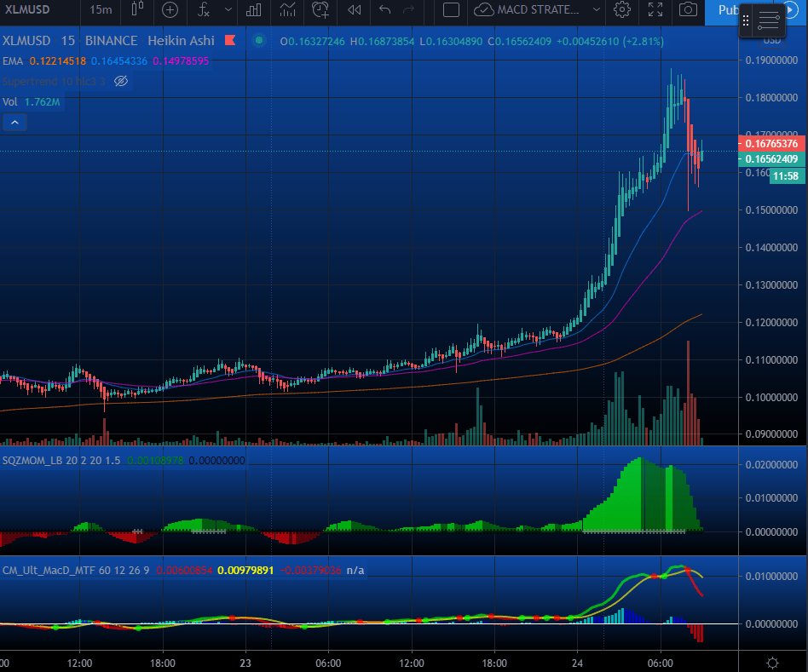The width and height of the screenshot is (808, 672).
Task: Show the hidden Supertrend indicator via eye icon
Action: click(x=121, y=81)
